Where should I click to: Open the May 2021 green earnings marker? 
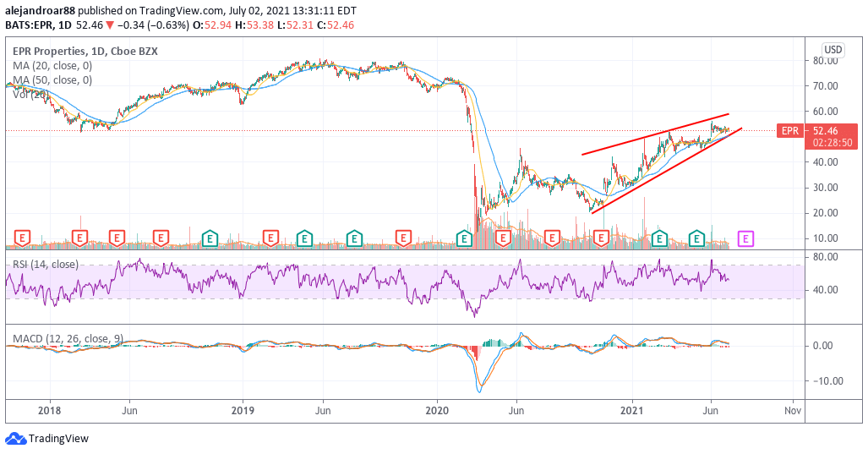pos(696,239)
